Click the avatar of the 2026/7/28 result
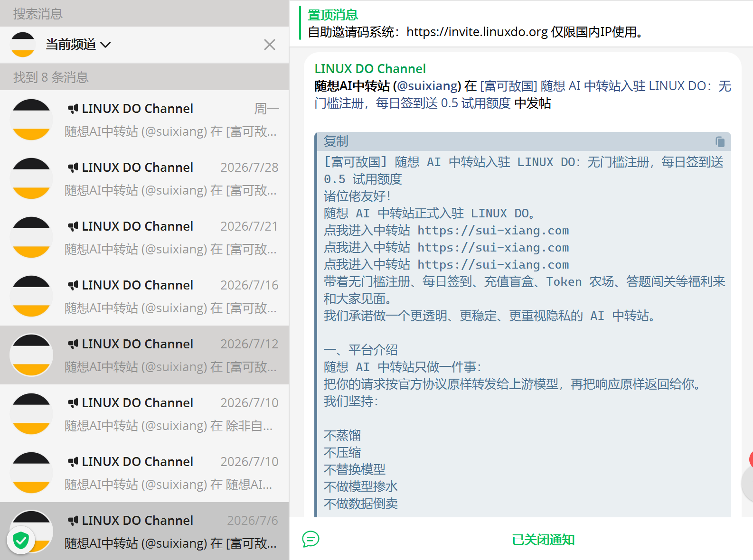This screenshot has width=753, height=560. 31,178
